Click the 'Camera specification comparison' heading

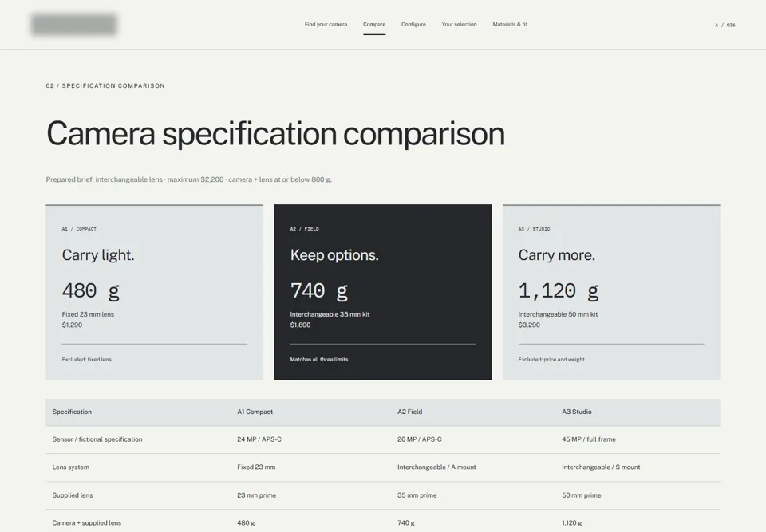(x=275, y=133)
